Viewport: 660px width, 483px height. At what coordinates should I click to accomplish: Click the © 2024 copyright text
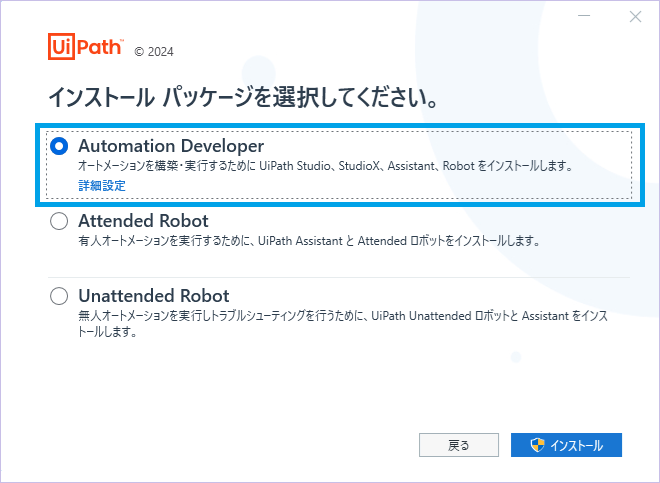click(154, 52)
